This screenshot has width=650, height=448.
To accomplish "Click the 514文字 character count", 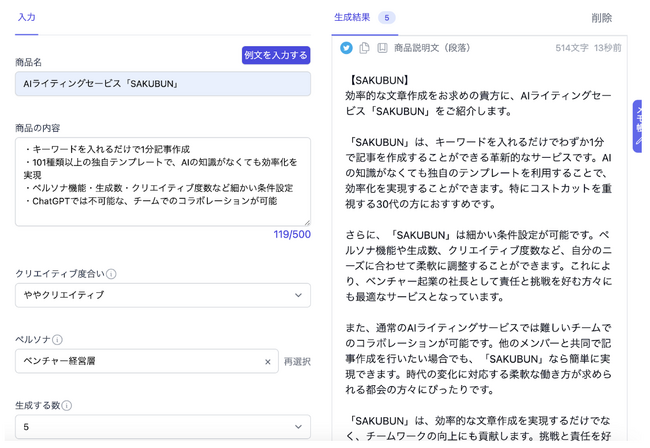I will click(x=572, y=48).
